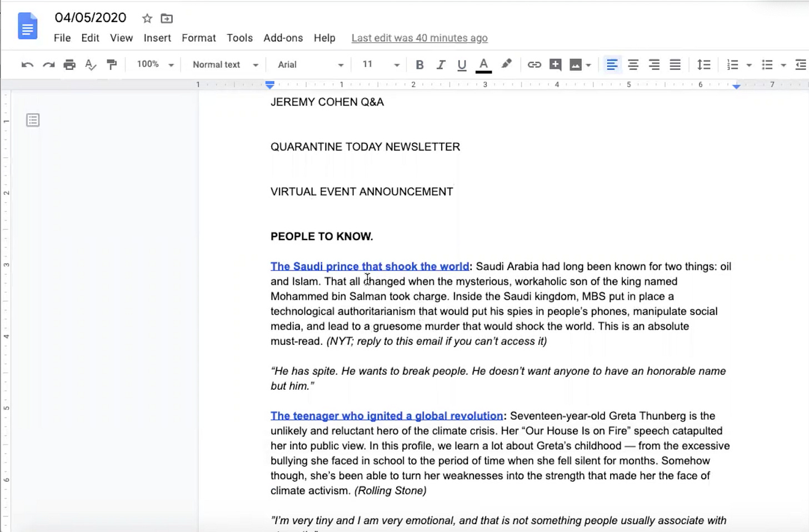Place cursor in JEREMY COHEN Q&A line

[327, 102]
